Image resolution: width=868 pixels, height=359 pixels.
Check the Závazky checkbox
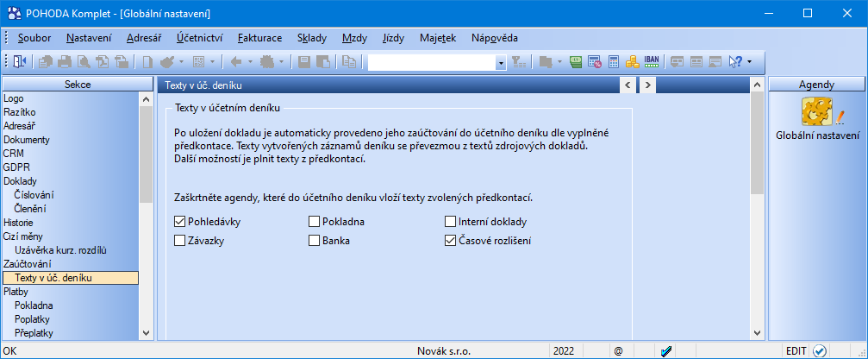click(179, 241)
